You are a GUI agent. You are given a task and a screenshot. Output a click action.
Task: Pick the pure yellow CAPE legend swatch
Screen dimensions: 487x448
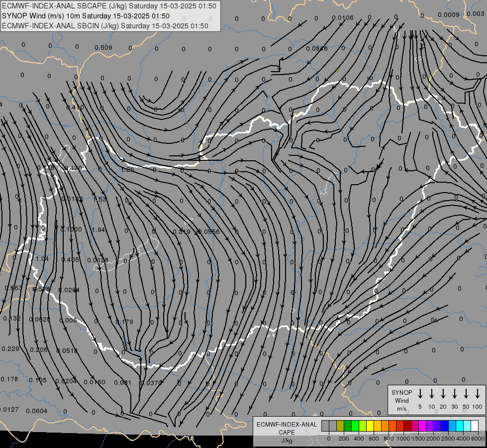point(370,426)
